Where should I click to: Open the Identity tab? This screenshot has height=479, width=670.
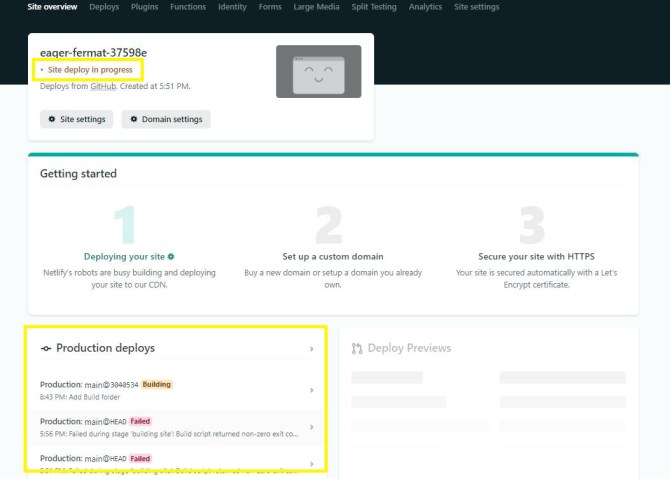[x=232, y=7]
